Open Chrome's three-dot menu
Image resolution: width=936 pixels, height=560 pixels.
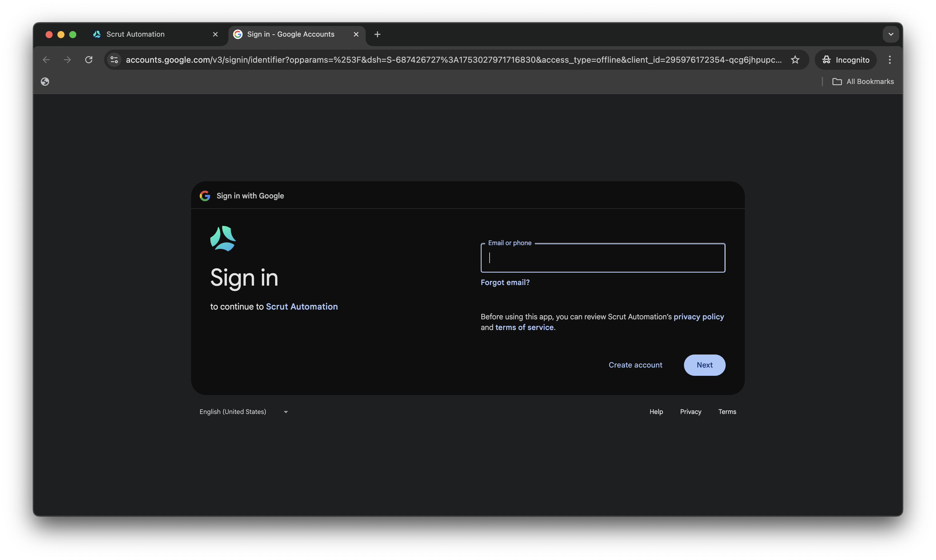890,60
